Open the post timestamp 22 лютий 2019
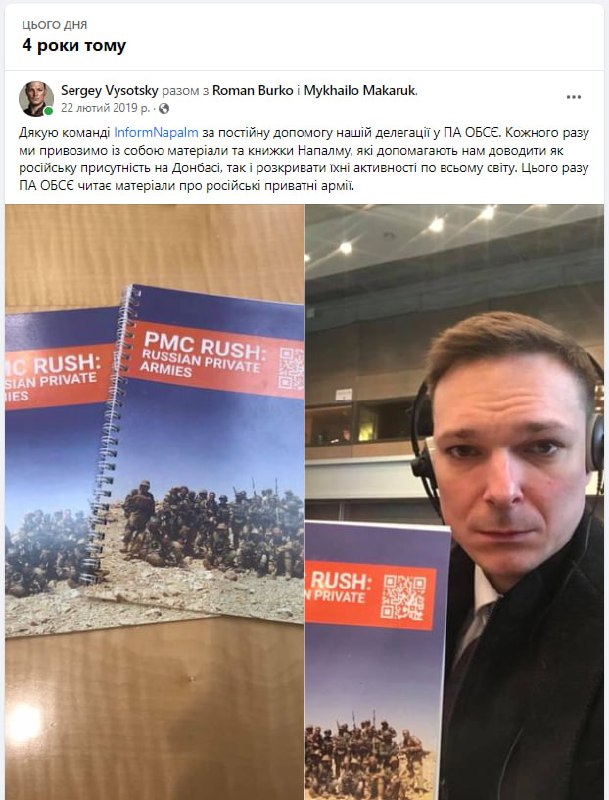Viewport: 609px width, 800px height. tap(106, 108)
